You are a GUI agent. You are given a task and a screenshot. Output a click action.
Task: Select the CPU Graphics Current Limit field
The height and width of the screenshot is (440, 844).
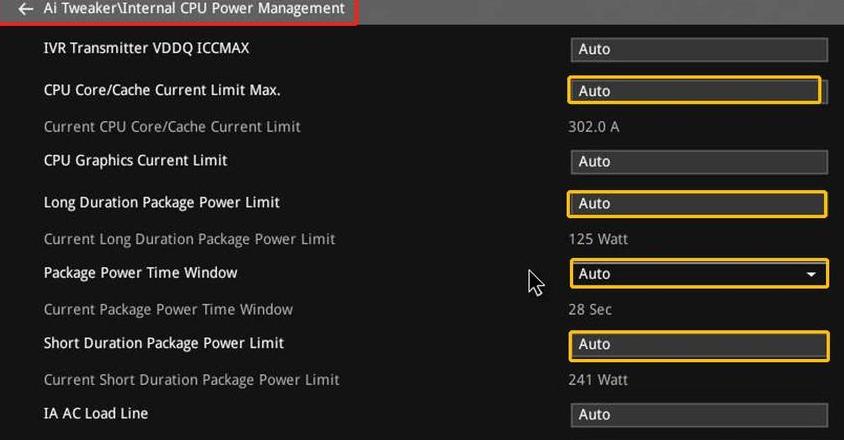click(x=699, y=162)
